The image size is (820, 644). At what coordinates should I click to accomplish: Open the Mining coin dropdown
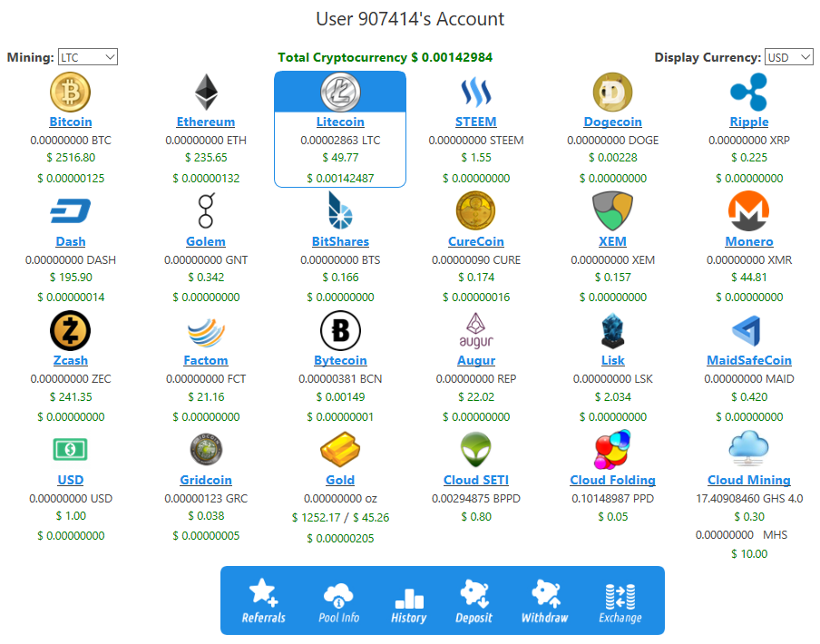87,57
